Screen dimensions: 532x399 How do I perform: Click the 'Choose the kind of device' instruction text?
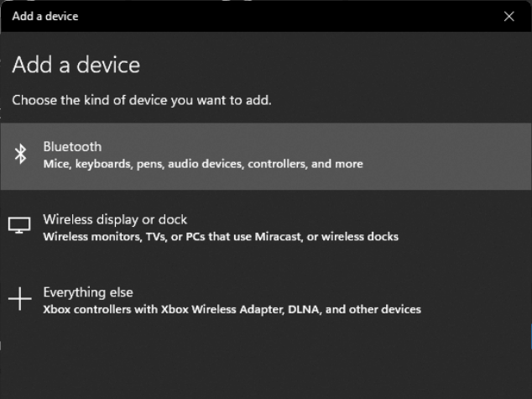142,100
